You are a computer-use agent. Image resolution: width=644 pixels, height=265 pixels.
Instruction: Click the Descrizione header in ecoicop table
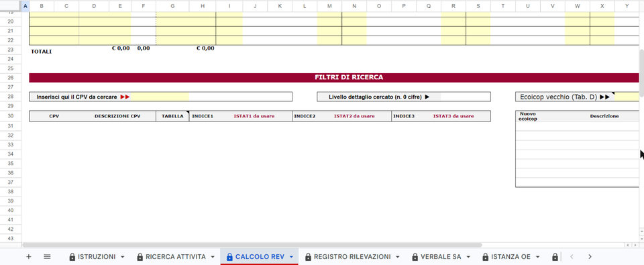tap(604, 116)
